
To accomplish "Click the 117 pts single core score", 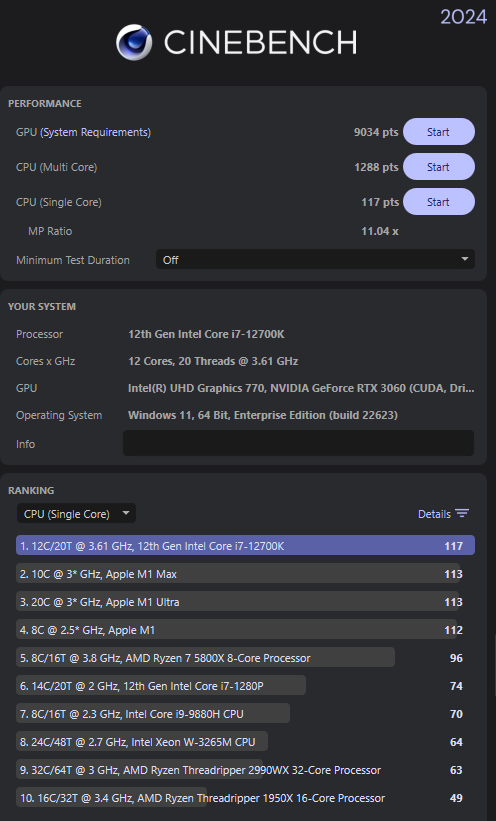I will pyautogui.click(x=380, y=202).
